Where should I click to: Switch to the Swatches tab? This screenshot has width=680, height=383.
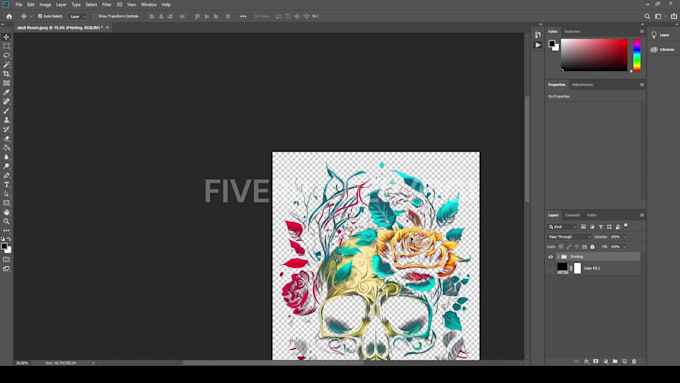pos(572,31)
